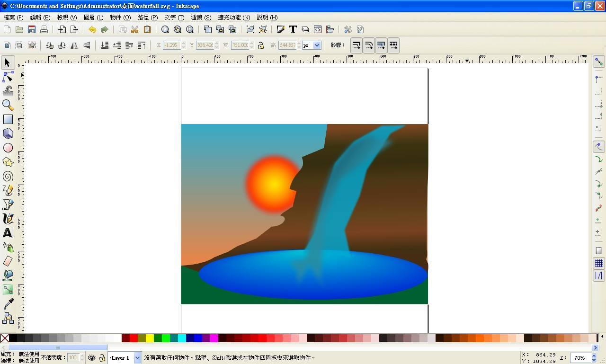Screen dimensions: 606x364
Task: Click the yellow swatch in the palette
Action: [x=150, y=338]
